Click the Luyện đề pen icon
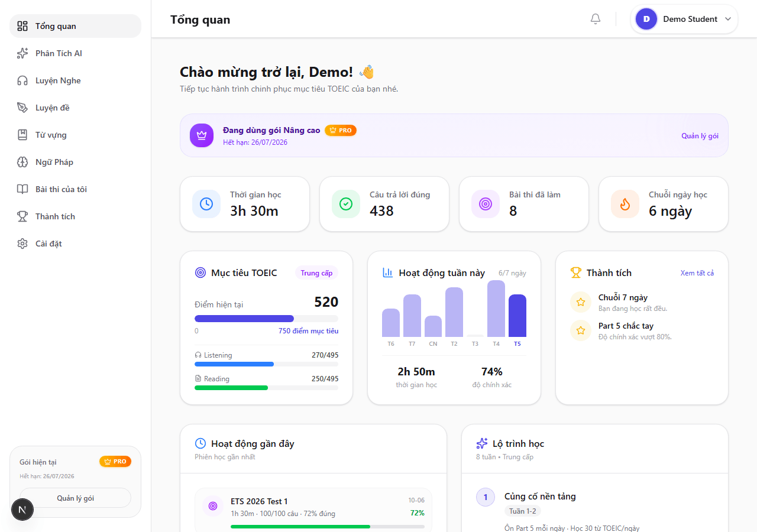This screenshot has height=532, width=757. (22, 108)
